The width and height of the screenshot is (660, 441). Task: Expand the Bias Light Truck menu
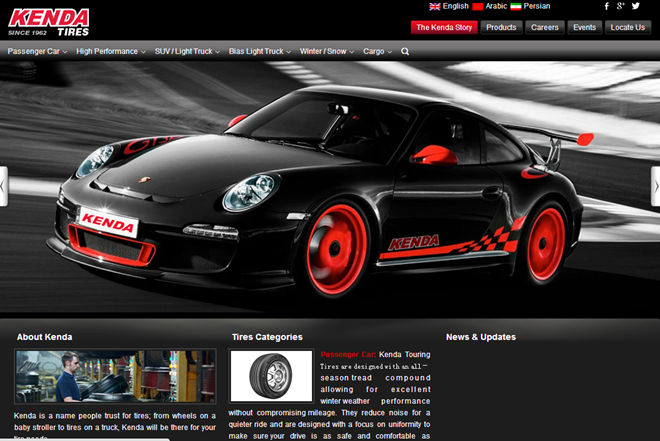[x=260, y=51]
